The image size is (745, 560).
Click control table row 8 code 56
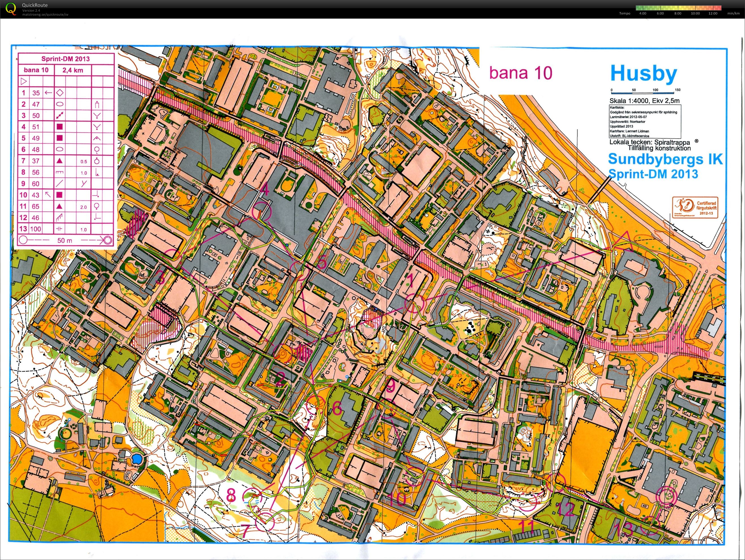coord(36,172)
